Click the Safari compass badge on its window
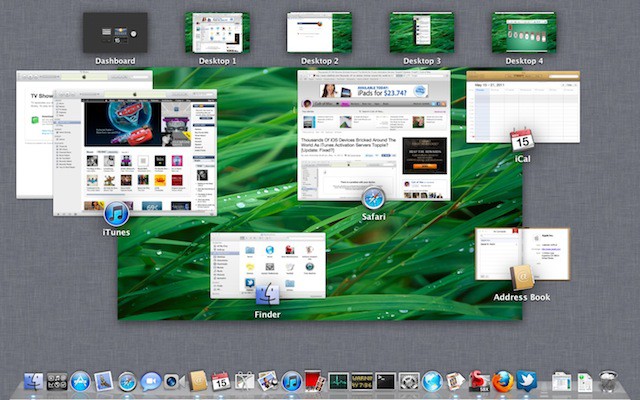640x400 pixels. pos(373,198)
